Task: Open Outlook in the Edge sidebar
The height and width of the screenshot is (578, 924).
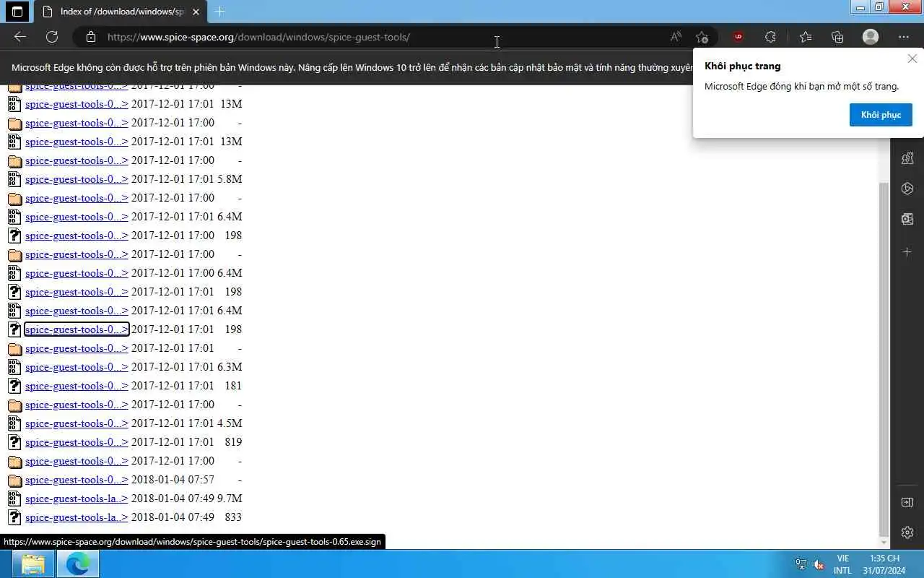Action: click(907, 219)
